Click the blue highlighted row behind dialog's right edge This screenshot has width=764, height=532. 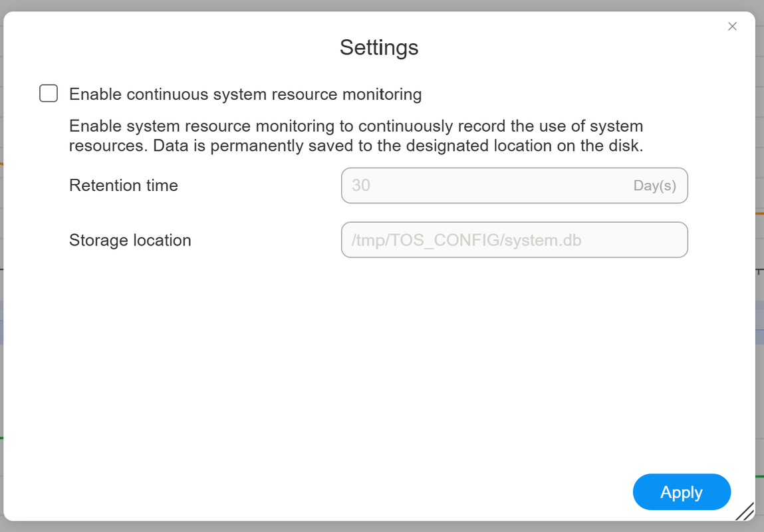coord(759,323)
